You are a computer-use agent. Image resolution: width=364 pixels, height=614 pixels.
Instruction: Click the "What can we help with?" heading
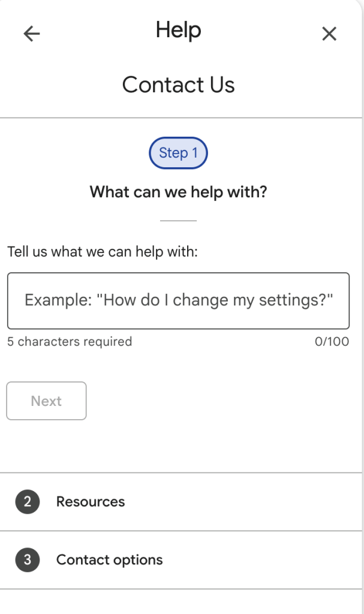click(x=178, y=192)
